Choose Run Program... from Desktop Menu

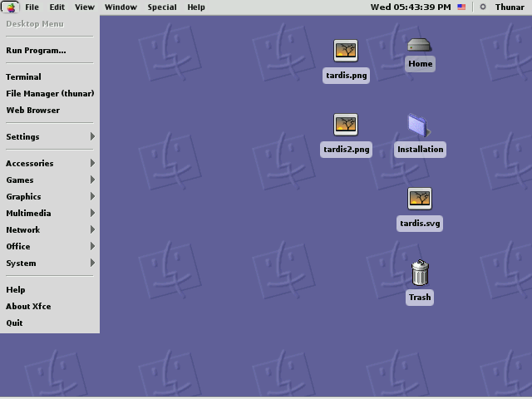click(x=50, y=51)
